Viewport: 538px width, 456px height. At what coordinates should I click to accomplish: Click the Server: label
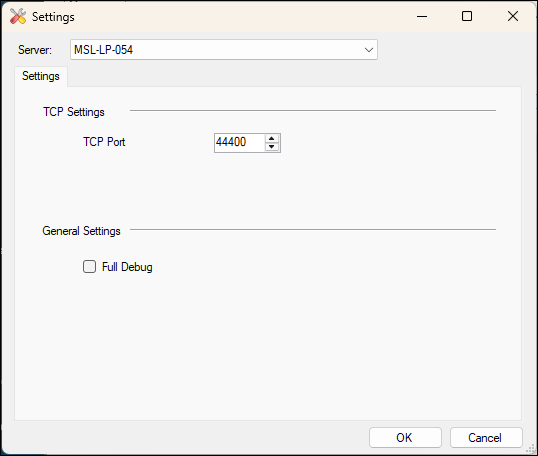click(x=35, y=50)
